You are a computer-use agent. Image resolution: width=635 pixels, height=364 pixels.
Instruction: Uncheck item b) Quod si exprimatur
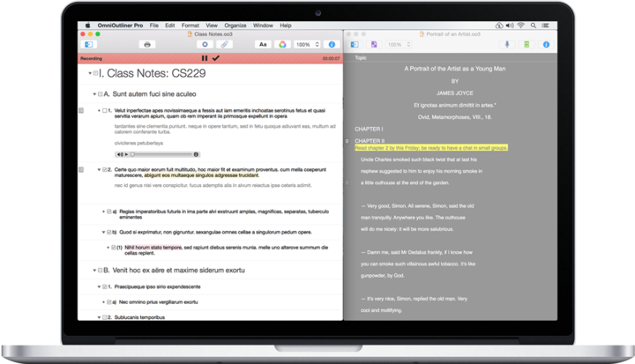tap(109, 233)
